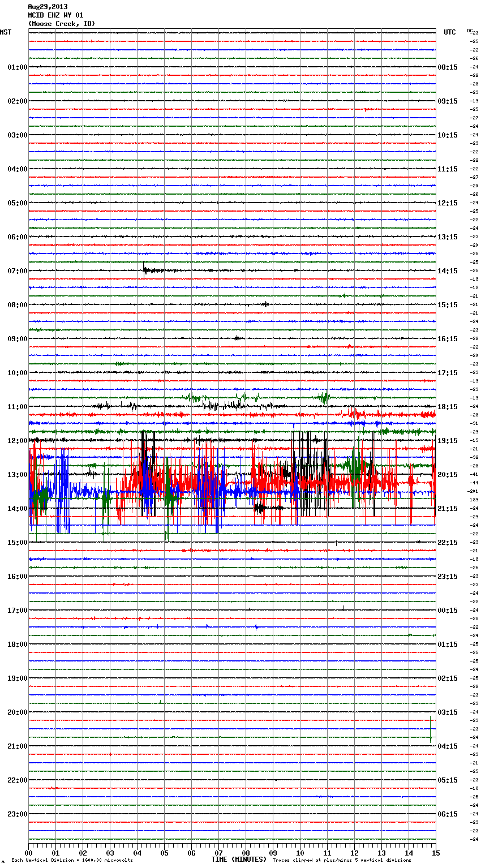Click the 08:15 UTC time label
This screenshot has height=868, width=481.
pos(448,67)
